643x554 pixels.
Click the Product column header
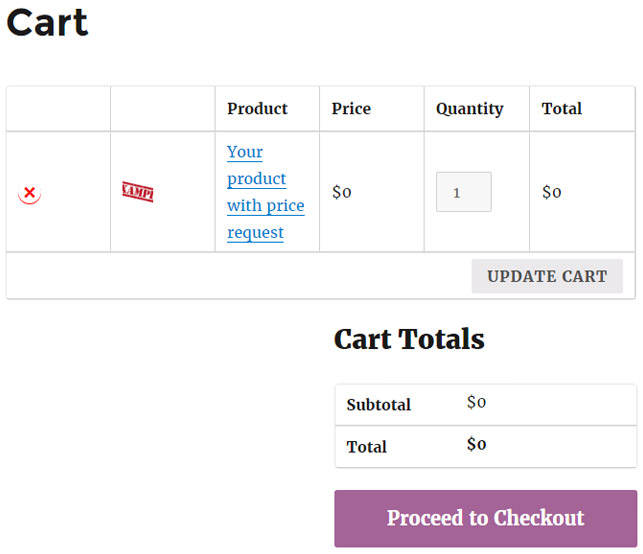(257, 109)
